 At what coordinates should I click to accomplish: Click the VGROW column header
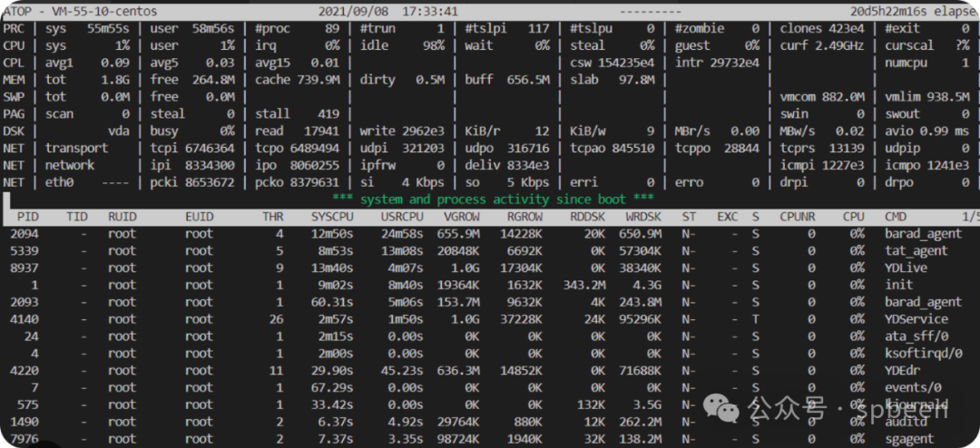pyautogui.click(x=463, y=217)
